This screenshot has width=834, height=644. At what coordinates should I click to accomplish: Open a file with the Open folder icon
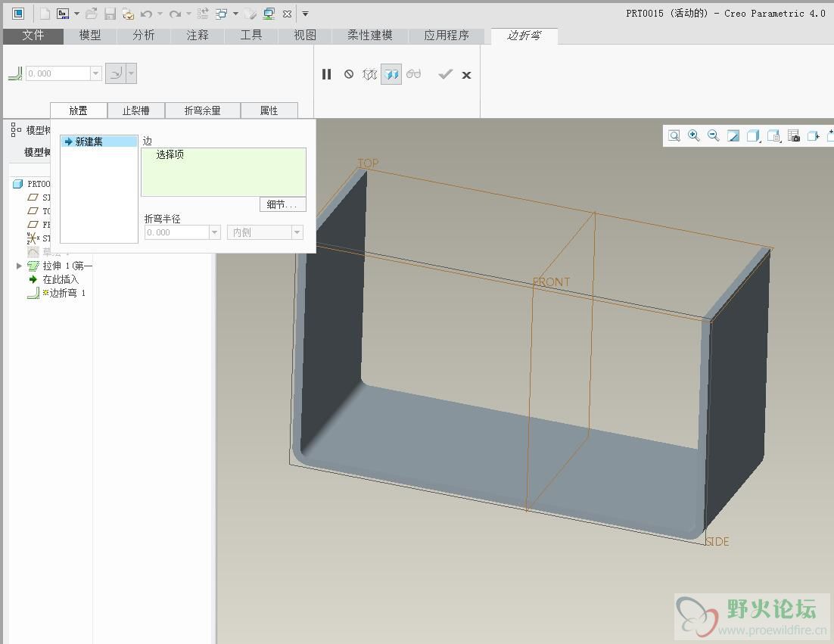pos(92,14)
